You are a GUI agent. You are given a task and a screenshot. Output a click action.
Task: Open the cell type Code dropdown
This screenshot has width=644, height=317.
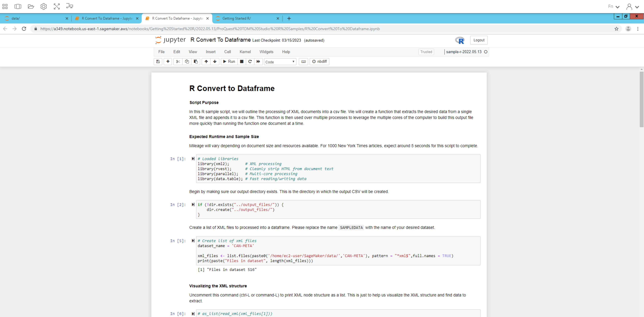point(280,62)
